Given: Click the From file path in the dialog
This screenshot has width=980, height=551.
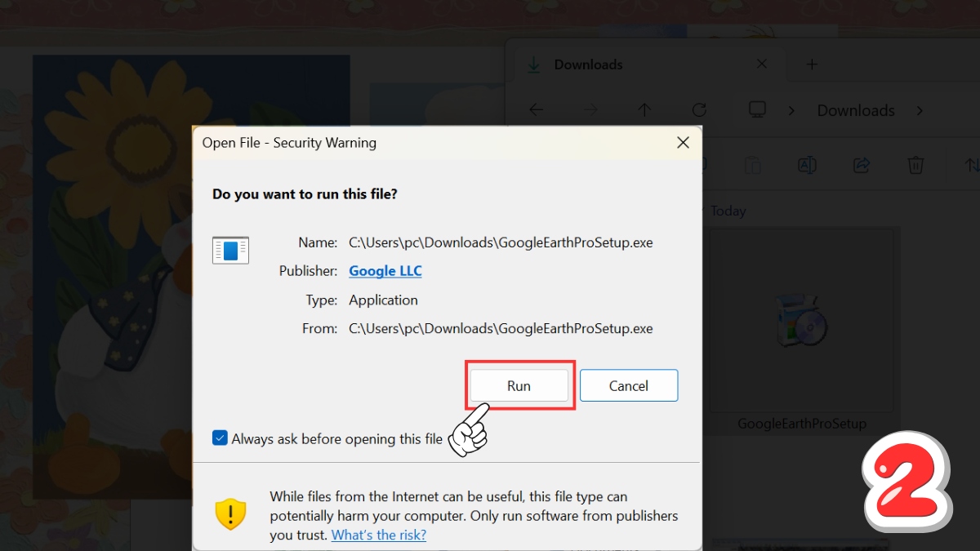Looking at the screenshot, I should tap(501, 328).
